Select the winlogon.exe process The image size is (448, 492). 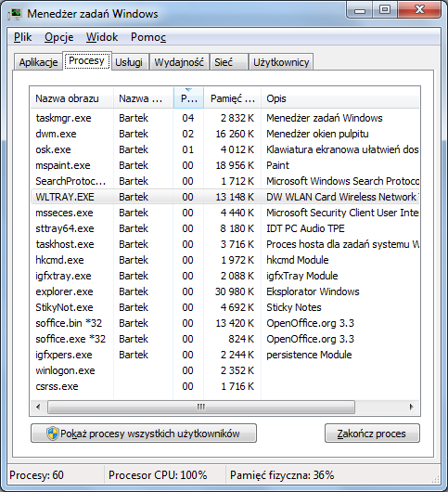(x=224, y=370)
